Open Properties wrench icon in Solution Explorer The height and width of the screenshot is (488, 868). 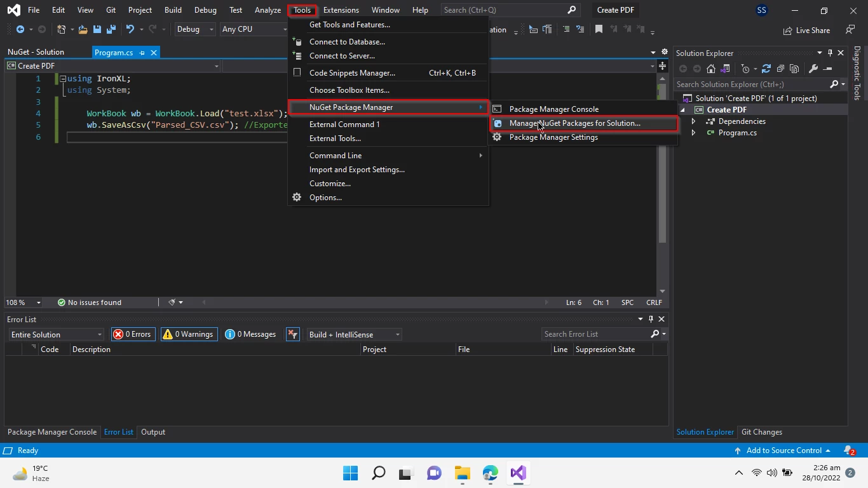coord(813,69)
